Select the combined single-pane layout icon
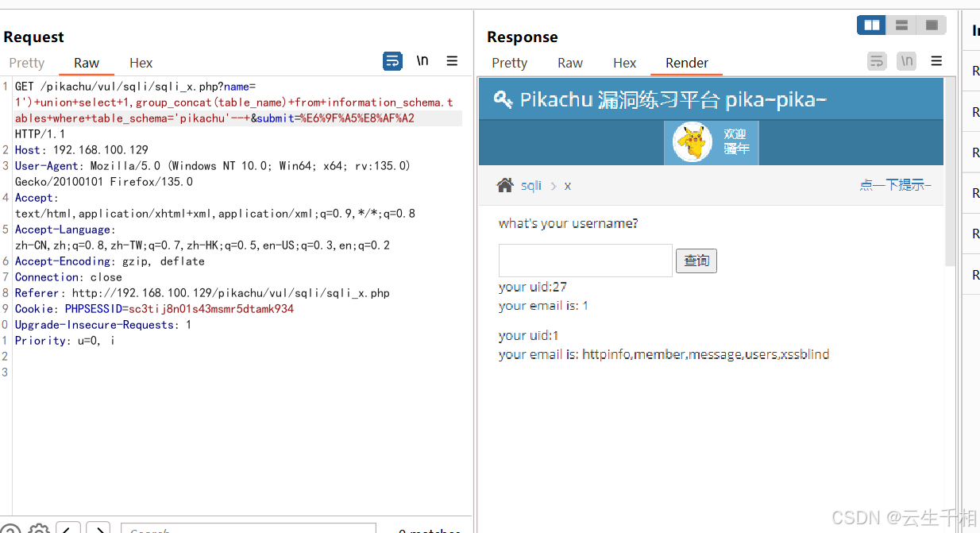Viewport: 980px width, 533px height. [x=932, y=25]
